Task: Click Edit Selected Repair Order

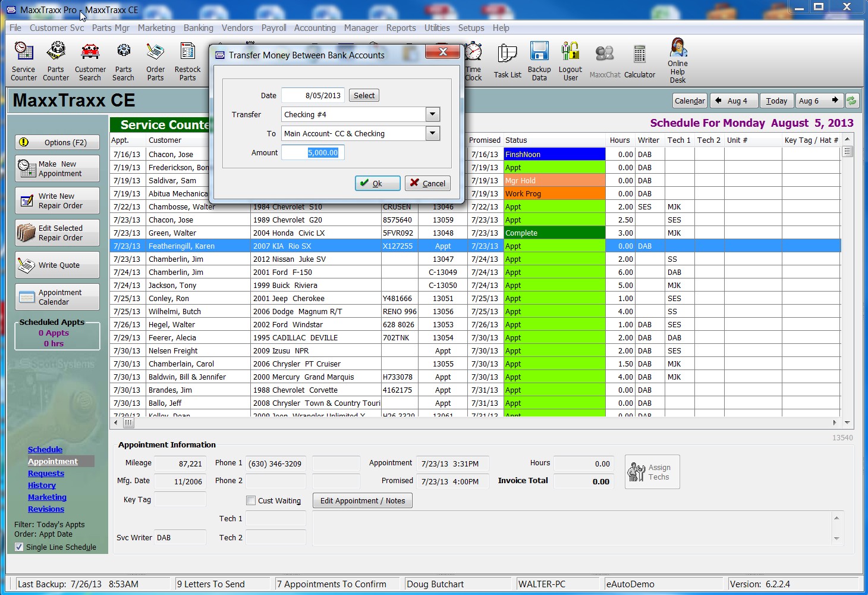Action: pyautogui.click(x=57, y=233)
